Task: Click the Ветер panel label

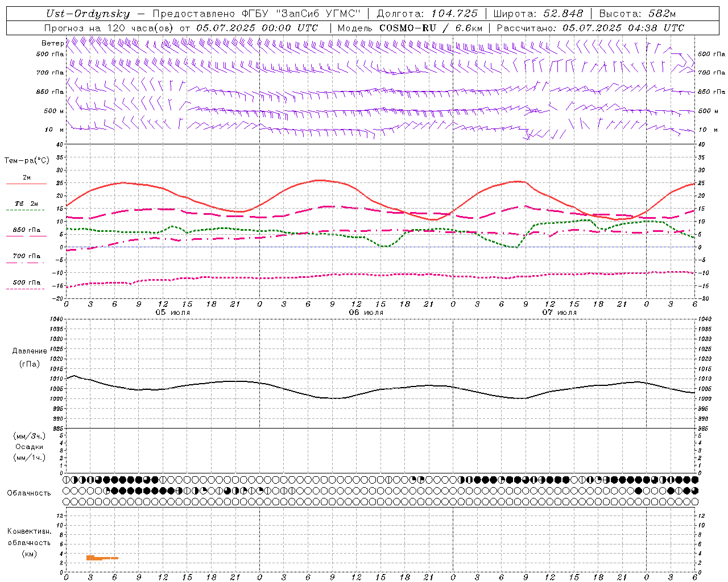Action: 52,43
